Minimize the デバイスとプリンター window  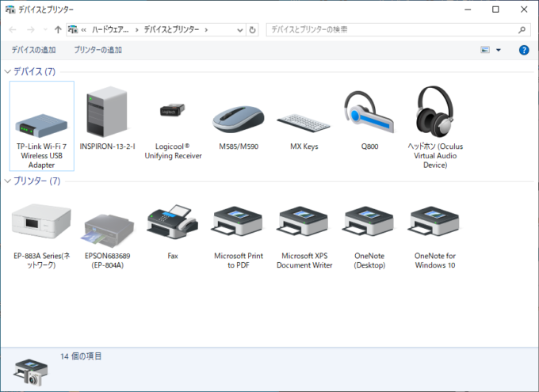coord(468,10)
